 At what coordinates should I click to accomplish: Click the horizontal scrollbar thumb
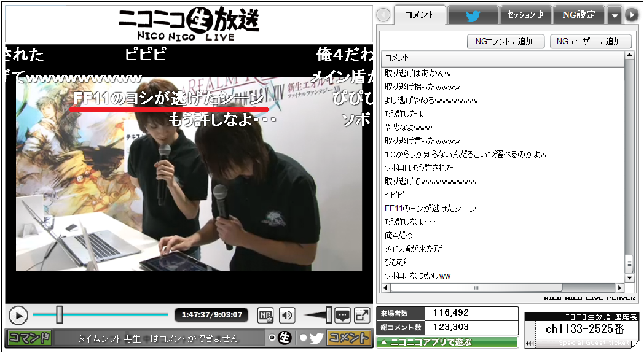click(476, 288)
